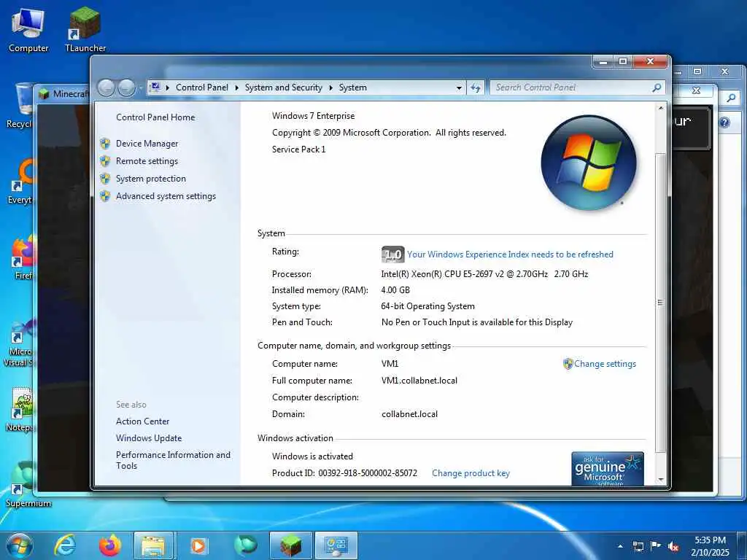The height and width of the screenshot is (560, 747).
Task: Open Windows Media Player taskbar icon
Action: (x=198, y=545)
